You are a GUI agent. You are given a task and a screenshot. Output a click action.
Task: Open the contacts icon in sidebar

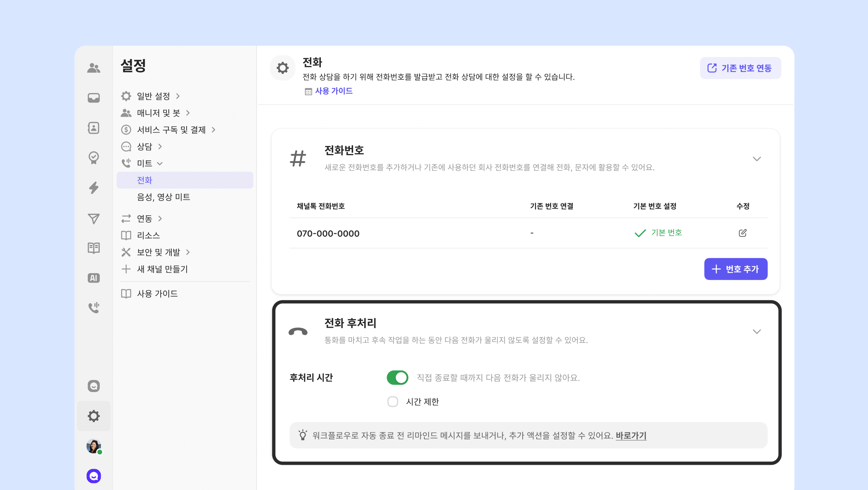(93, 128)
